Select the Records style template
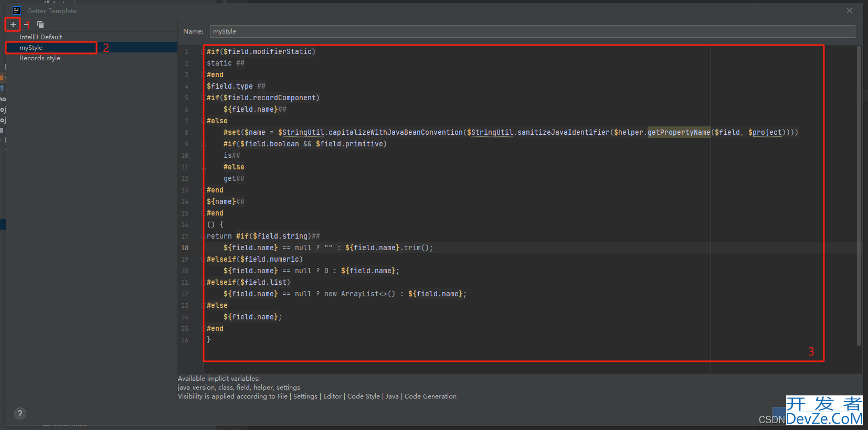This screenshot has width=868, height=430. pos(40,58)
